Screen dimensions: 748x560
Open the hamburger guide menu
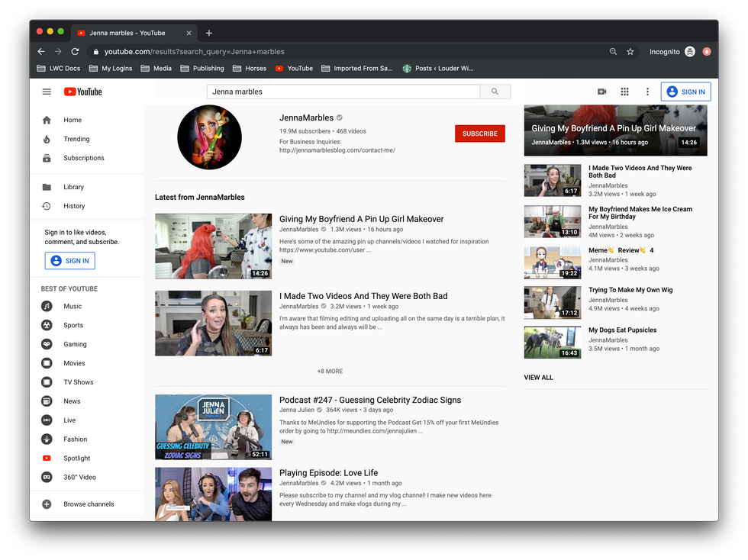[47, 92]
